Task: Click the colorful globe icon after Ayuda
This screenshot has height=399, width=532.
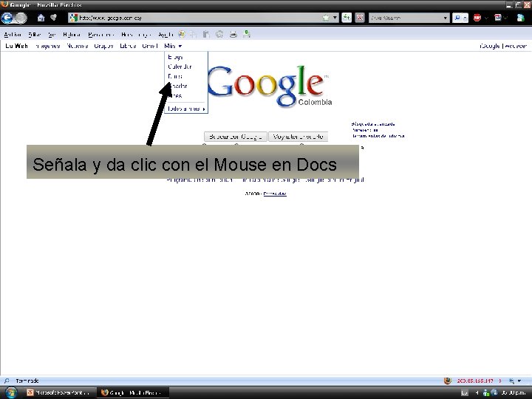Action: pos(182,34)
